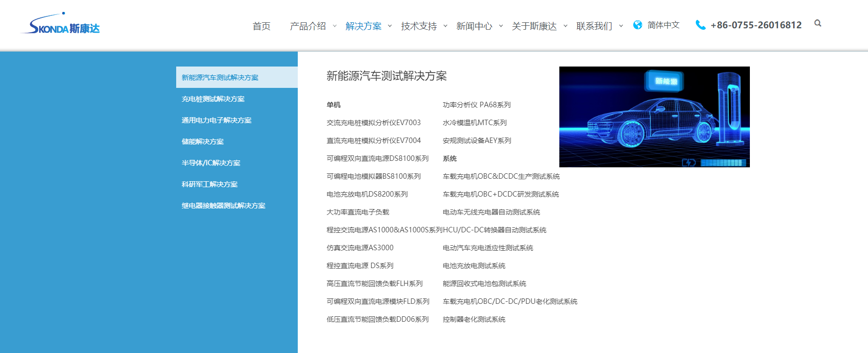Expand the 产品介绍 dropdown arrow
Screen dimensions: 868x353
point(334,26)
